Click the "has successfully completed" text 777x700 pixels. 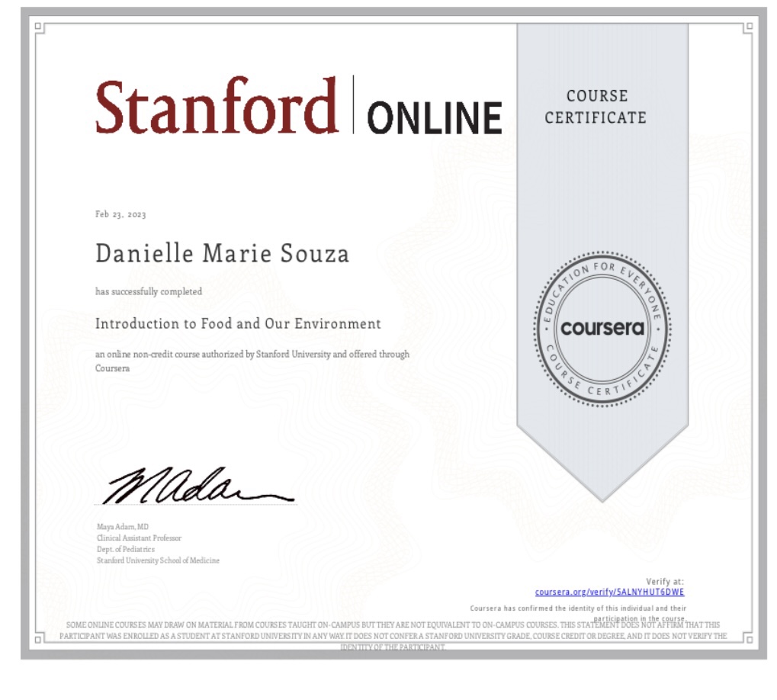click(x=149, y=291)
